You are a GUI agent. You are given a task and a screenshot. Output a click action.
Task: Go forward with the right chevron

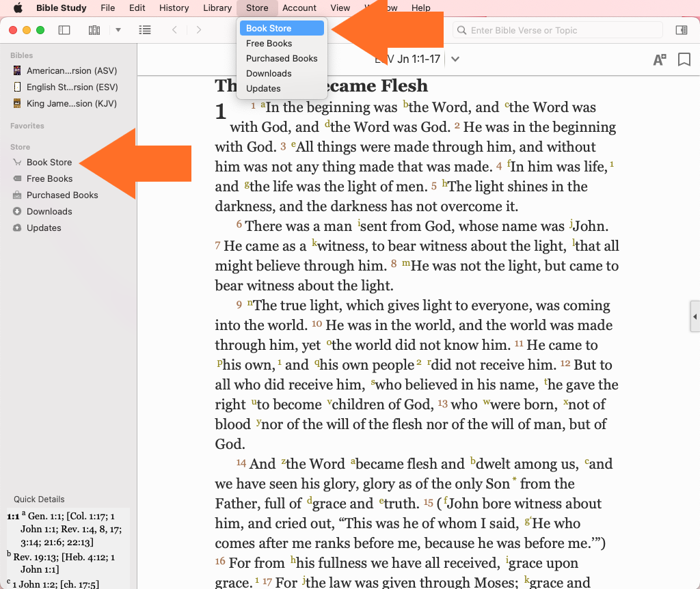(199, 30)
